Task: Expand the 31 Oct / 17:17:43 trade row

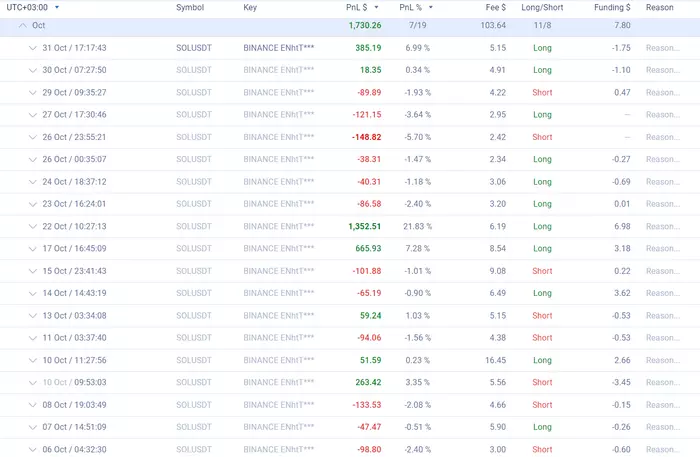Action: tap(33, 48)
